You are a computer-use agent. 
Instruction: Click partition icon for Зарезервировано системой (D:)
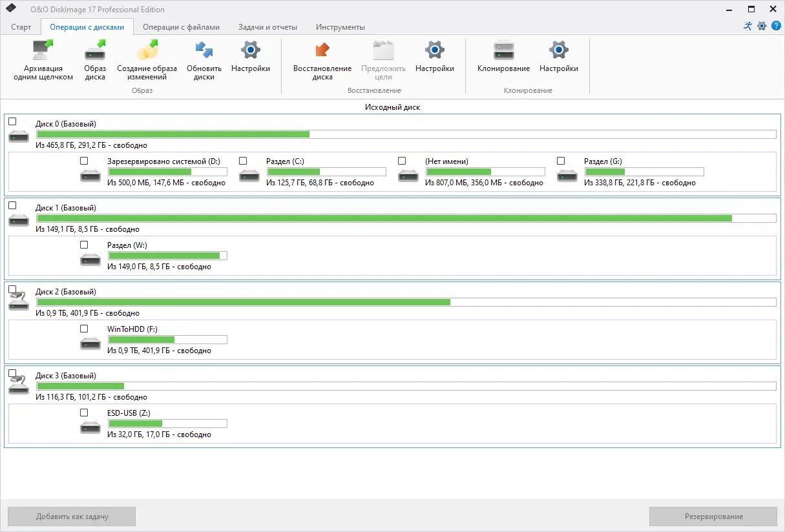point(90,175)
